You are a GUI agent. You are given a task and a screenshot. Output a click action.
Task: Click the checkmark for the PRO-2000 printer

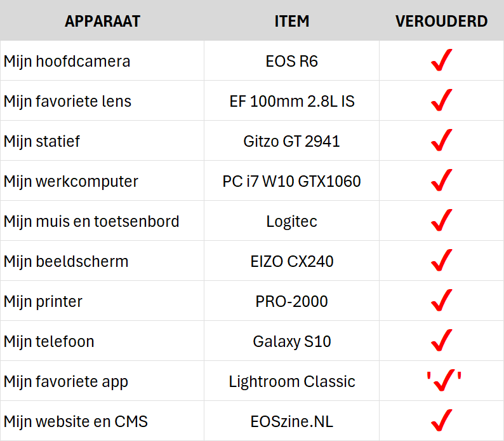pyautogui.click(x=441, y=301)
